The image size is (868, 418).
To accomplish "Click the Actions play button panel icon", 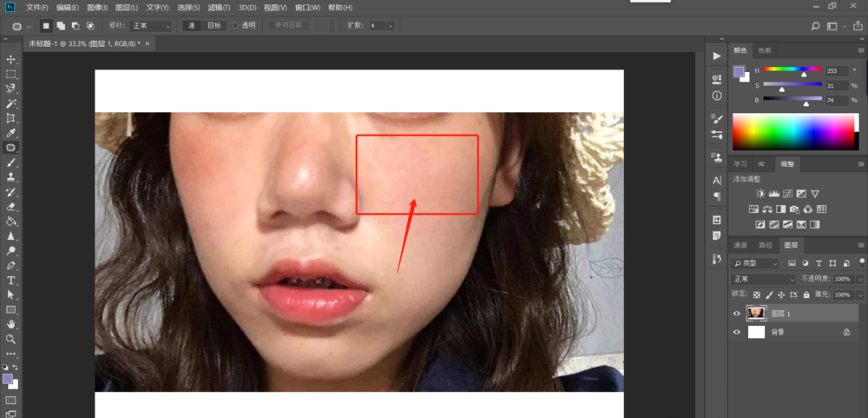I will pos(717,56).
